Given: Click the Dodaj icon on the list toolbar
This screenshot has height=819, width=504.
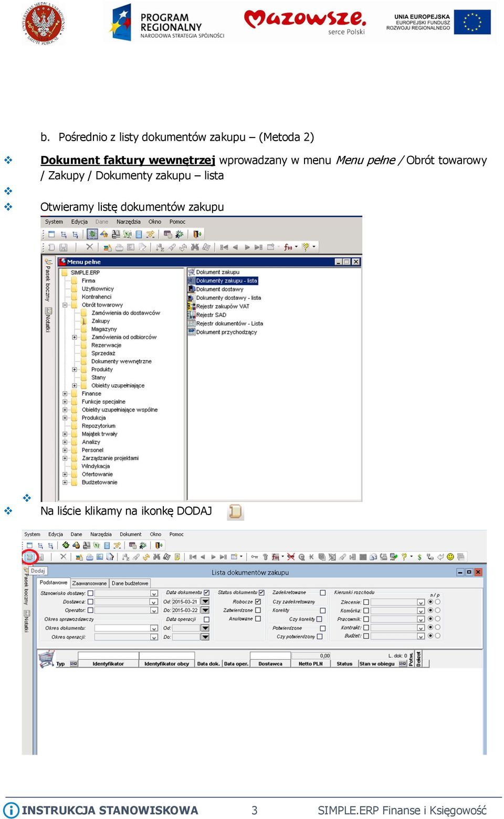Looking at the screenshot, I should click(x=30, y=556).
